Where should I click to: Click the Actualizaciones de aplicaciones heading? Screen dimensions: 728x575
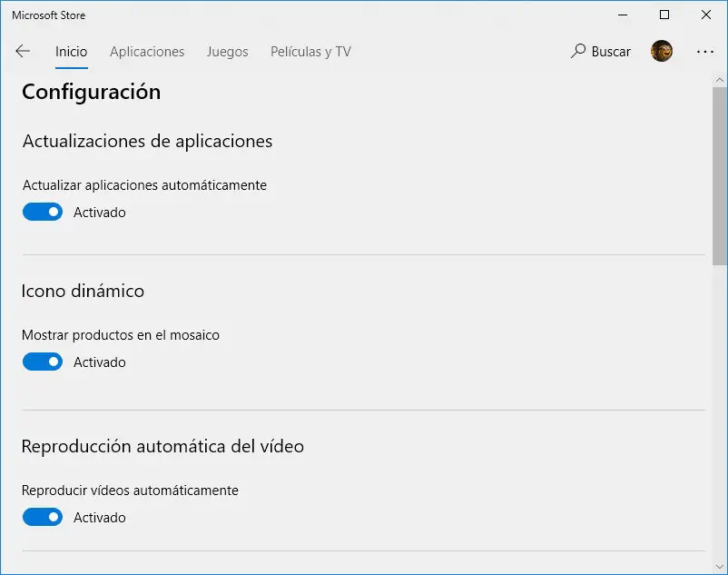point(147,141)
